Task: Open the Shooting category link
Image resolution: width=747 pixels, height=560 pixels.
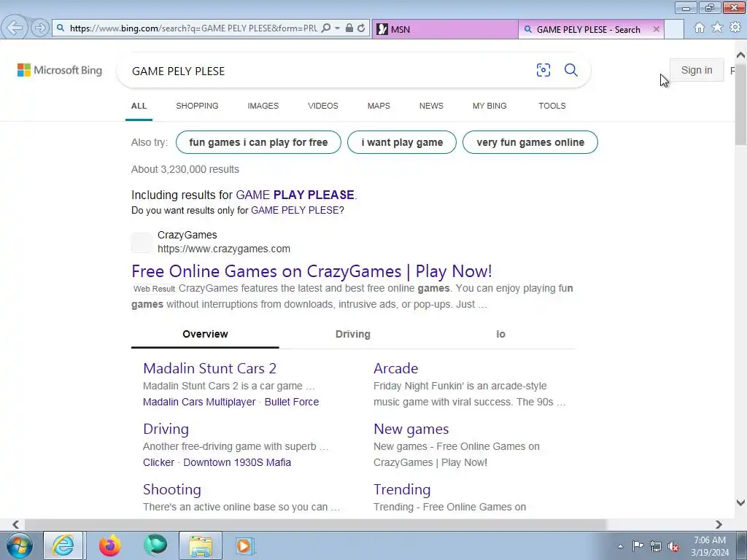Action: [x=172, y=489]
